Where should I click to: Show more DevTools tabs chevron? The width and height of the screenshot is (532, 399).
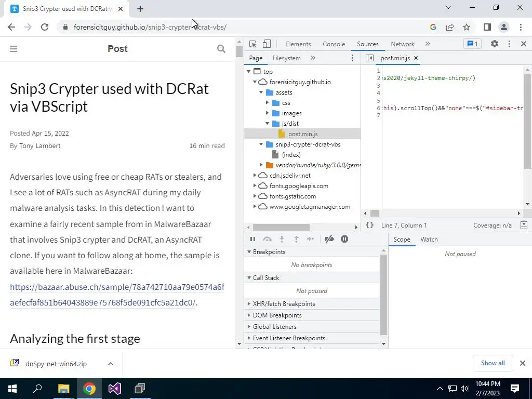[x=428, y=44]
